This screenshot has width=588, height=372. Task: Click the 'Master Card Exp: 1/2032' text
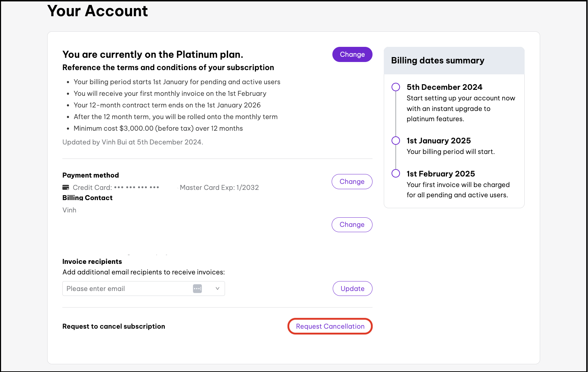pos(219,187)
